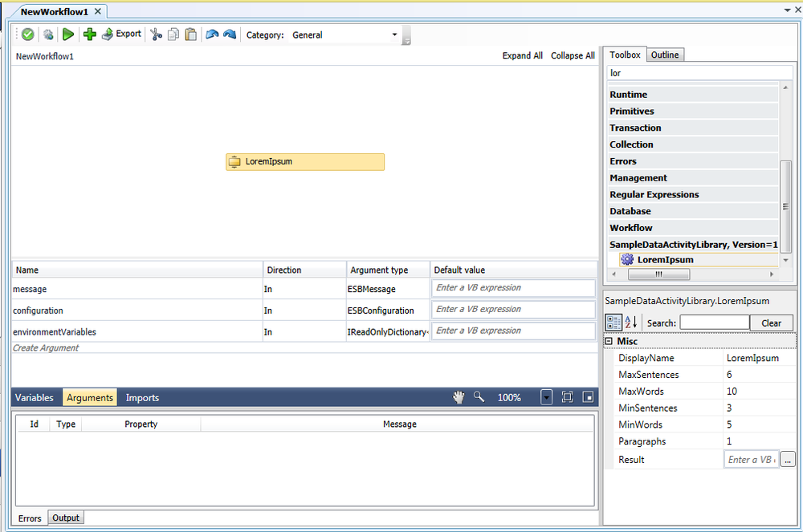Viewport: 803px width, 532px height.
Task: Click the LoremIpsum activity icon on canvas
Action: click(x=234, y=161)
